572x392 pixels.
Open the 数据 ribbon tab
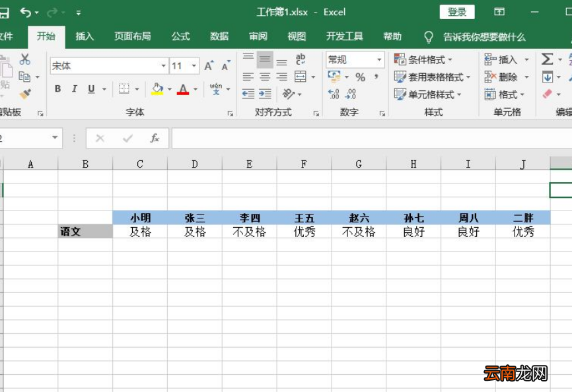[219, 36]
